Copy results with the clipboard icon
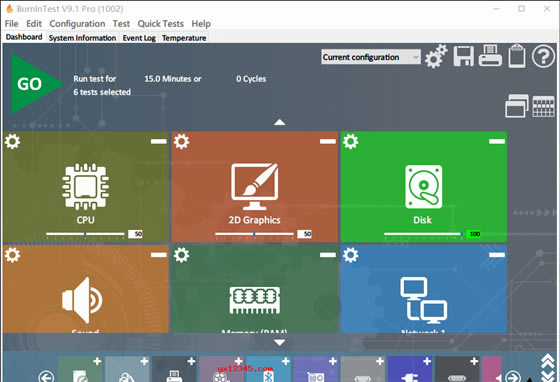 pos(517,56)
